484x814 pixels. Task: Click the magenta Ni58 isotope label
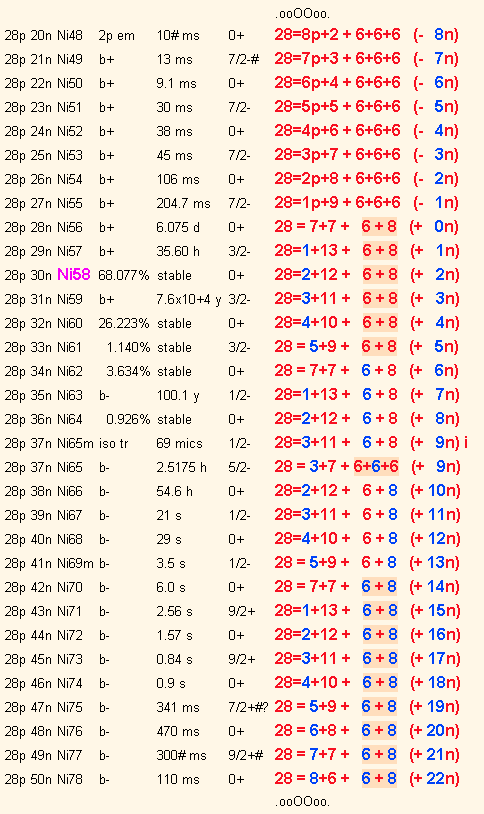tap(73, 275)
